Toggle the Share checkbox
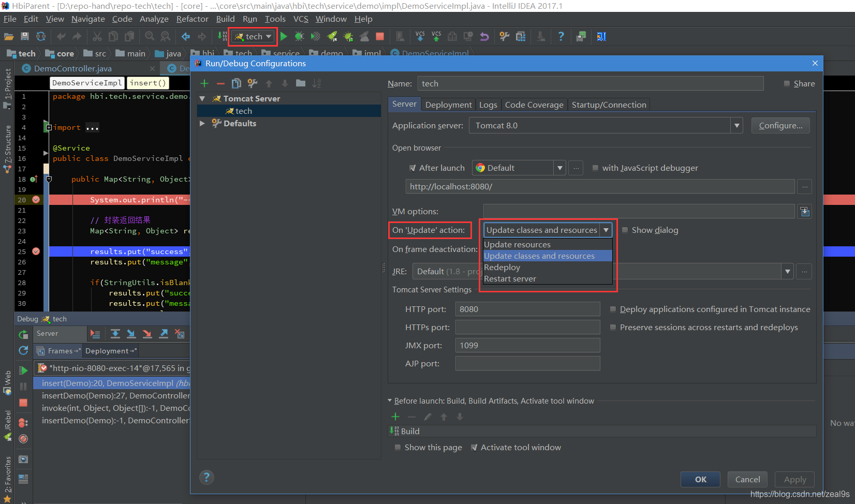Image resolution: width=855 pixels, height=504 pixels. pyautogui.click(x=787, y=83)
